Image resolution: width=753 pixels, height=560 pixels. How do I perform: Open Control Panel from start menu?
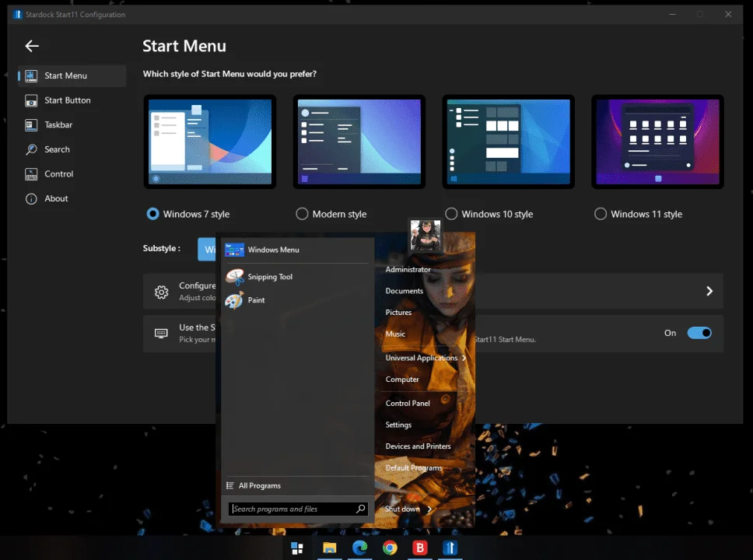408,404
